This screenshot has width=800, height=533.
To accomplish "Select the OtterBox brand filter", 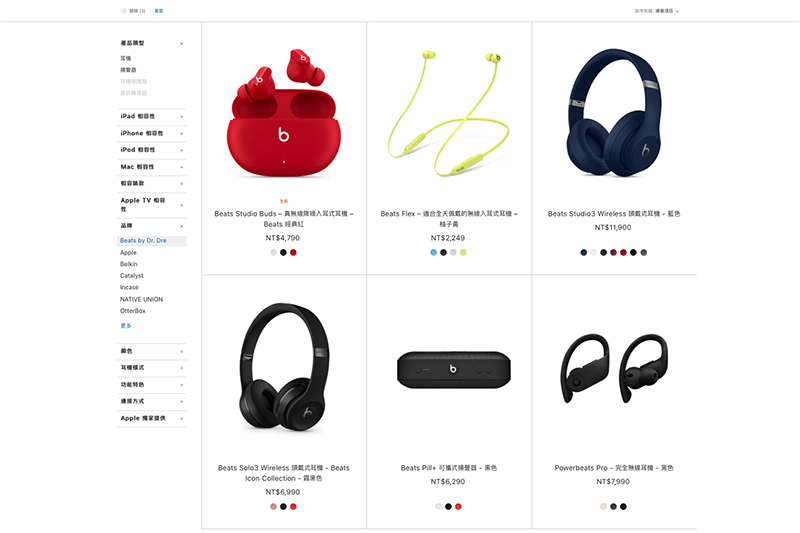I will coord(133,311).
